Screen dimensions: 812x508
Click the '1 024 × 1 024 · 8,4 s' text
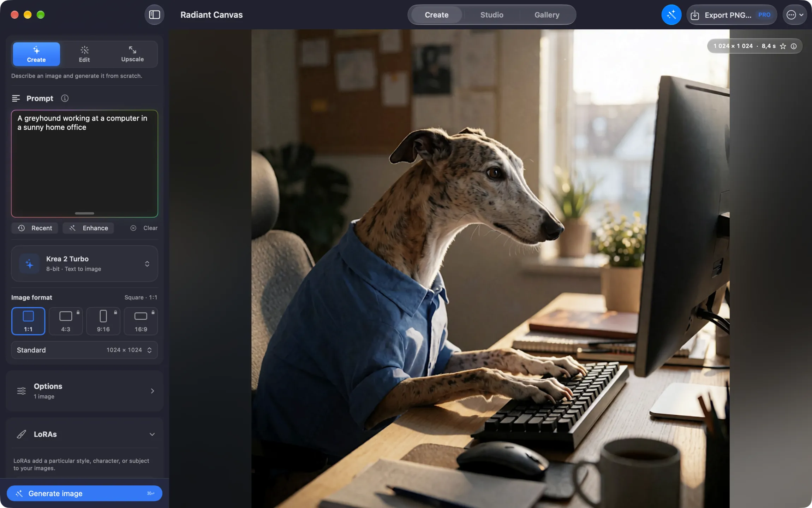[744, 46]
